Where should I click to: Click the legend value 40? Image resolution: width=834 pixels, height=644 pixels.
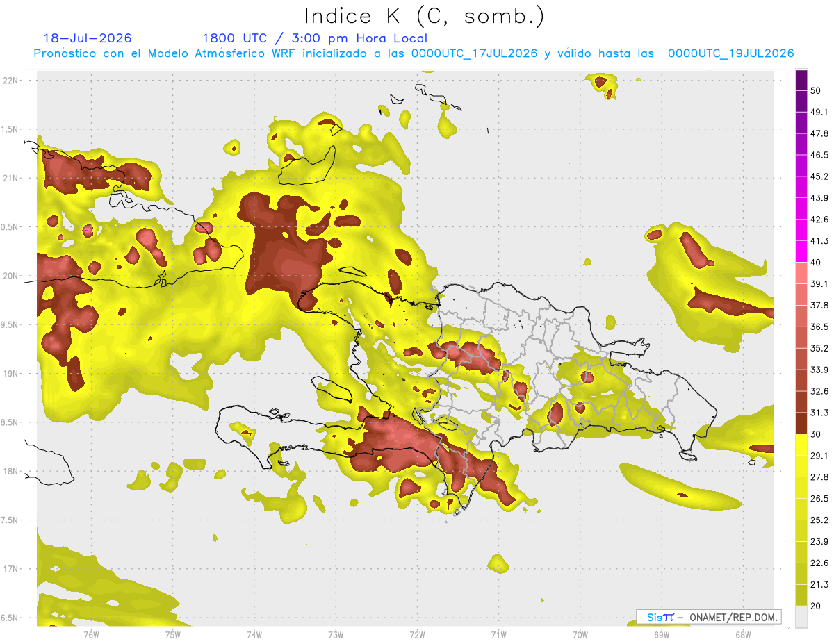tap(817, 263)
